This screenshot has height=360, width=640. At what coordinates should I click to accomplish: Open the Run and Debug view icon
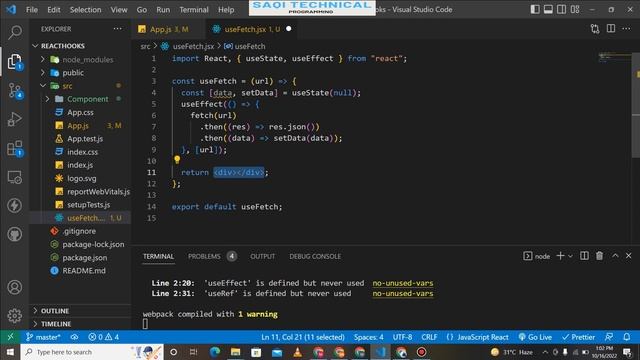coord(15,119)
